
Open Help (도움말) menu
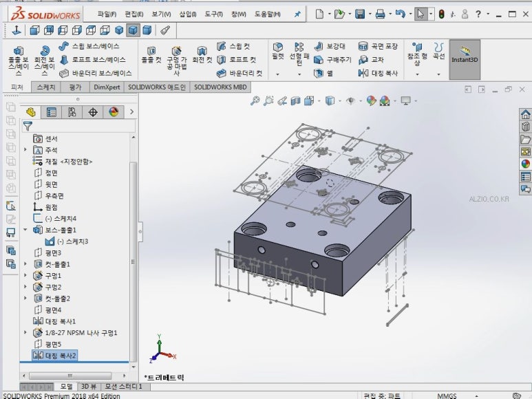click(x=267, y=14)
